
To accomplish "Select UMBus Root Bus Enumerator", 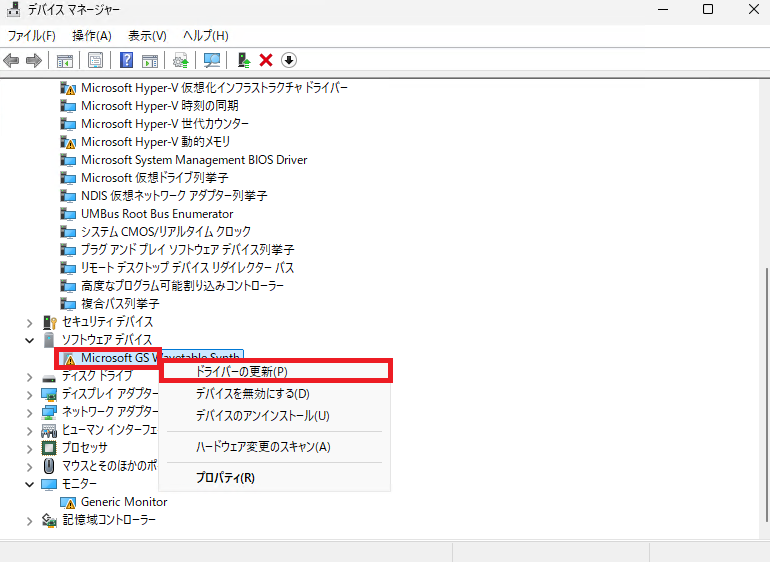I will 157,214.
